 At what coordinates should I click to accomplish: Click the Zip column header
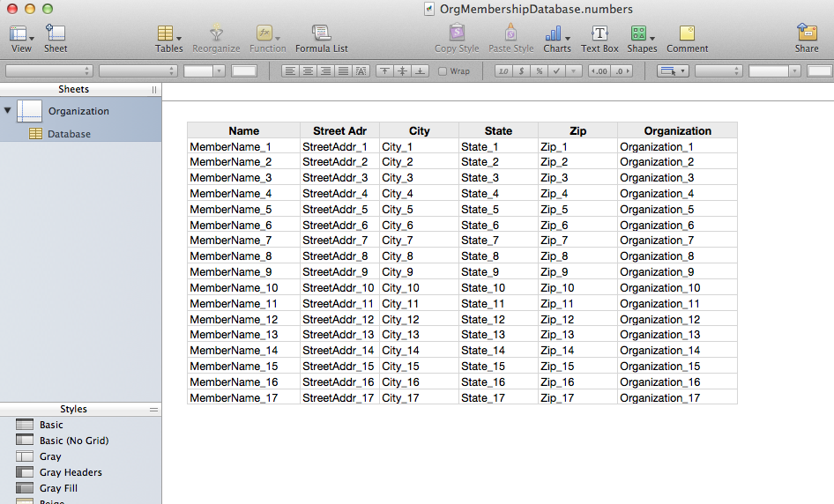[x=577, y=130]
